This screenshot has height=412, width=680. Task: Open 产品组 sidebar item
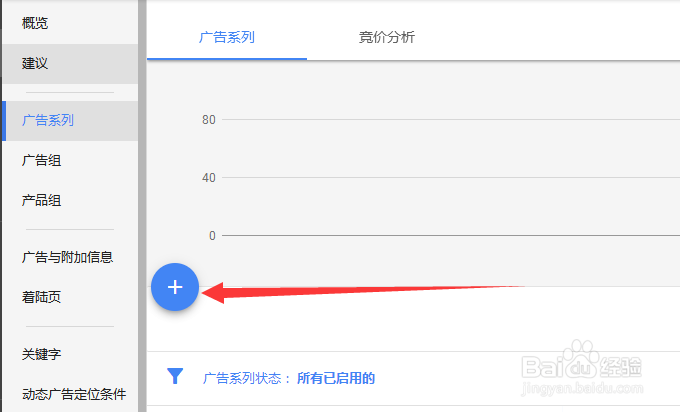[x=41, y=200]
